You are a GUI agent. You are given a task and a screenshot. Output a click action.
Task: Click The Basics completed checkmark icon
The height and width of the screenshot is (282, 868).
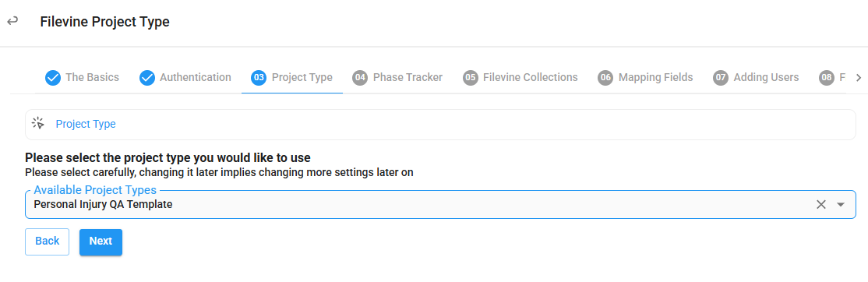pyautogui.click(x=52, y=78)
